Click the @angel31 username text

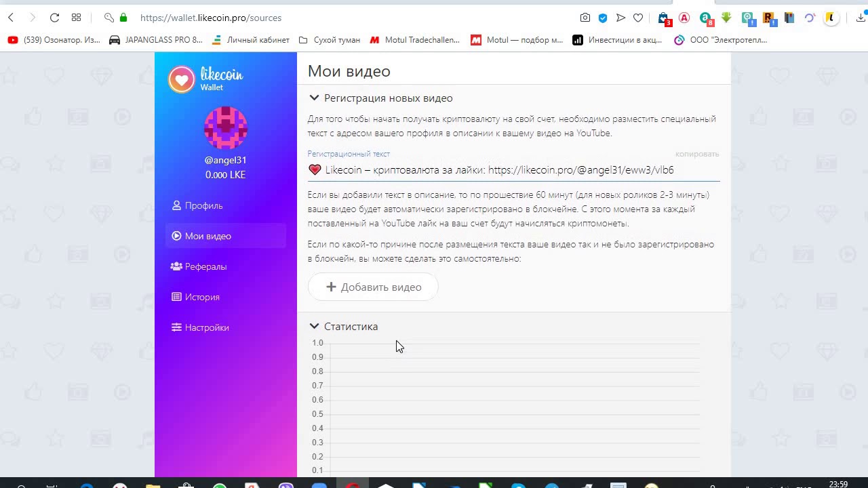(226, 160)
